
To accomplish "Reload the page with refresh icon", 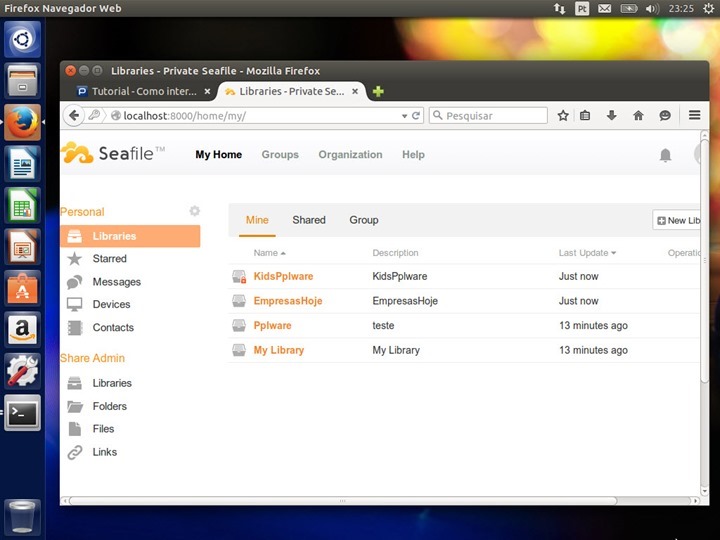I will [416, 116].
